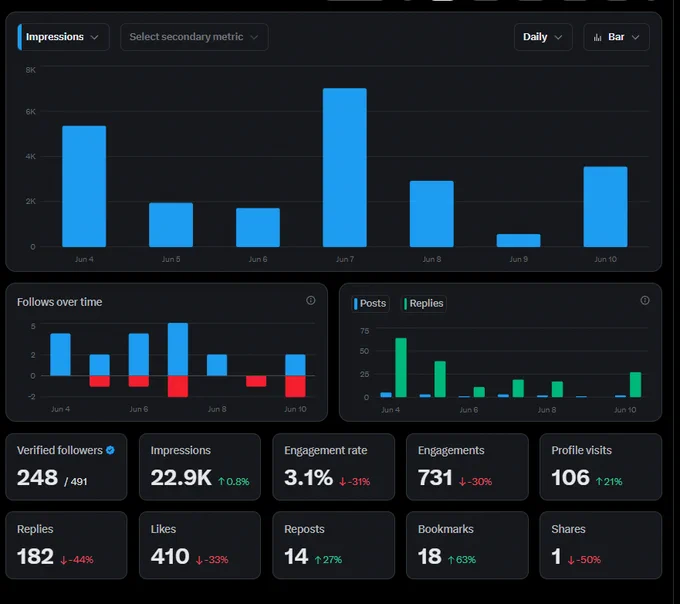The height and width of the screenshot is (604, 680).
Task: Click the Jun 8 impressions bar
Action: pos(432,214)
